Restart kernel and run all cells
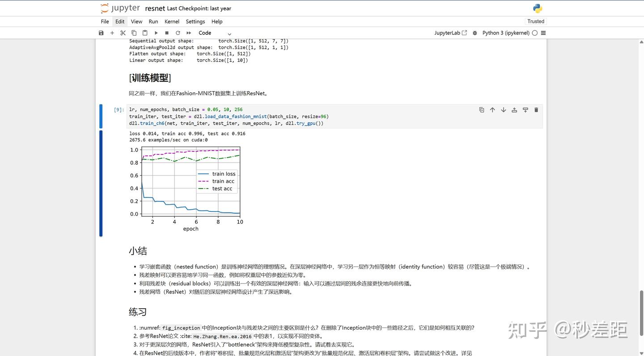Image resolution: width=644 pixels, height=356 pixels. click(x=188, y=33)
